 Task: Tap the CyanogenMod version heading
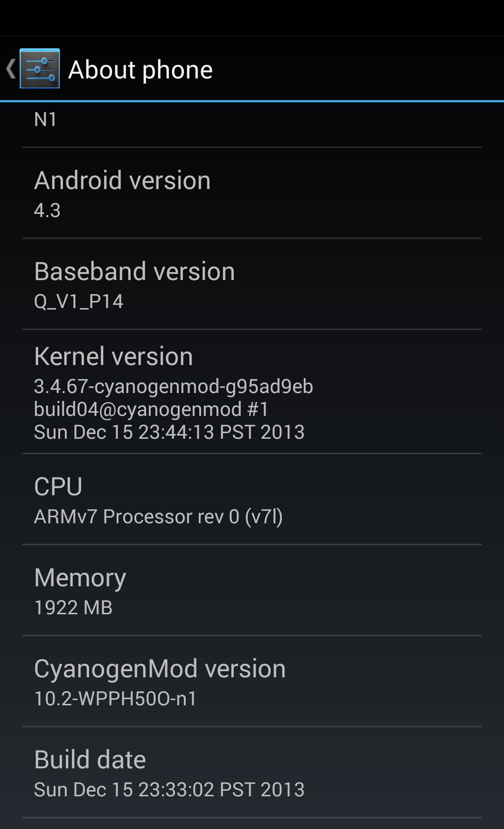pos(160,668)
